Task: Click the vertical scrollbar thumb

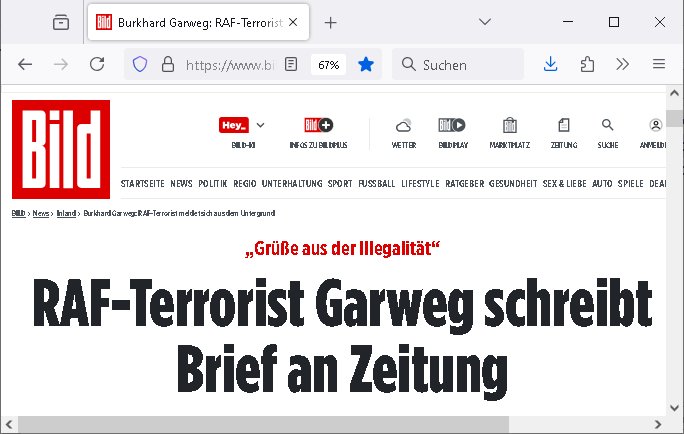Action: pos(674,118)
